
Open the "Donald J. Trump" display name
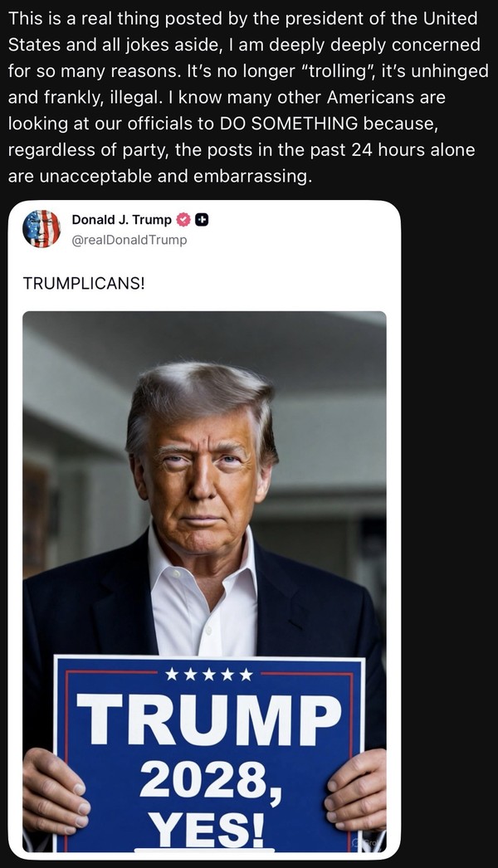point(121,220)
